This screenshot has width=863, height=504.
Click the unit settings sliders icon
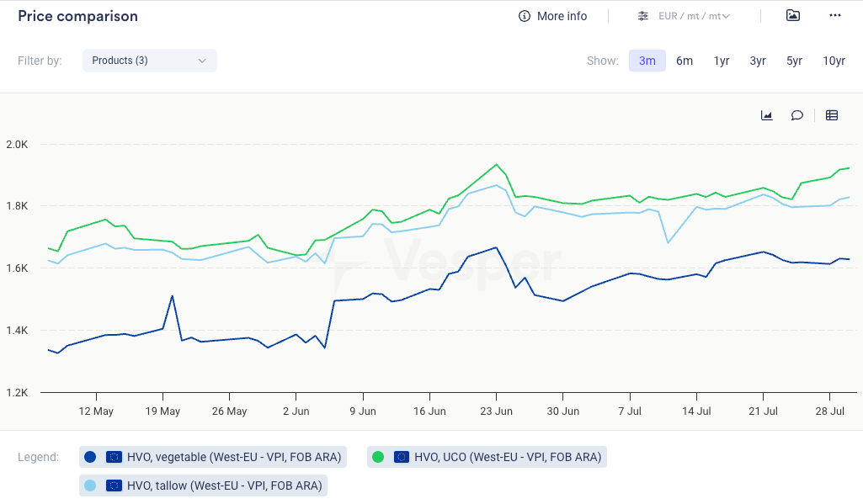pos(643,16)
